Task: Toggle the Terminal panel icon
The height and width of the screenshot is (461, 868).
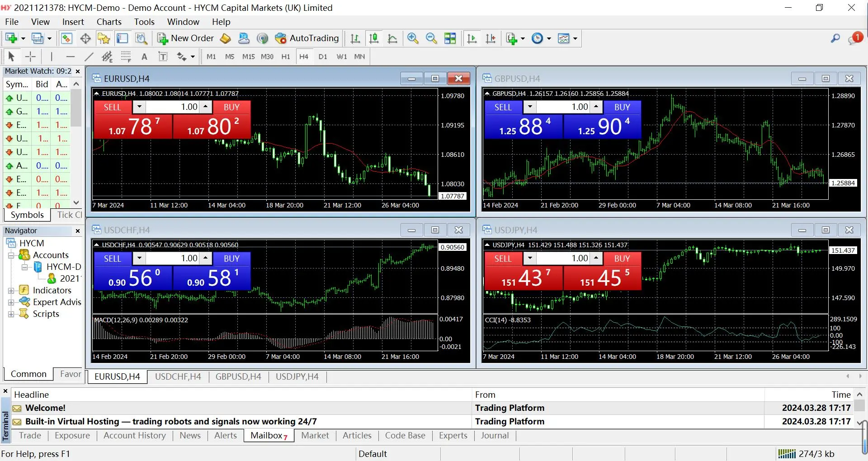Action: click(123, 38)
